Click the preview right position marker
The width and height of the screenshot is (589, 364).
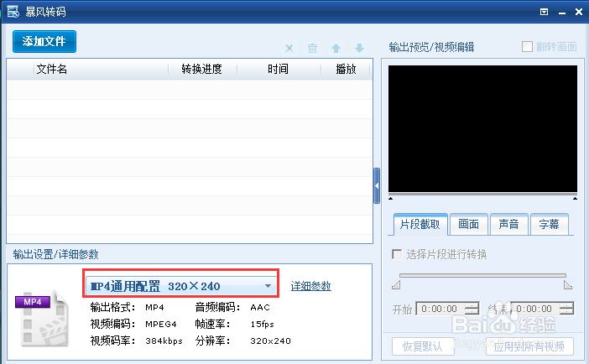[575, 198]
